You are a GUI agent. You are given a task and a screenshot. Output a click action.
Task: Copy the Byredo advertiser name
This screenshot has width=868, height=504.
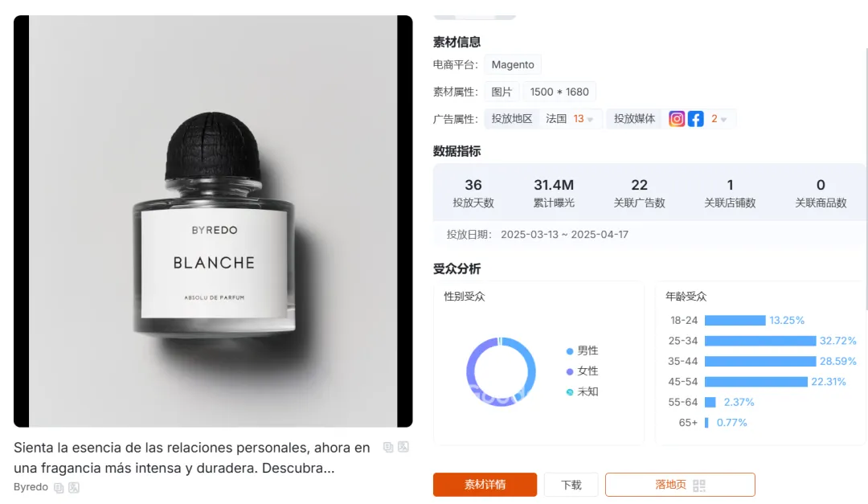coord(59,488)
